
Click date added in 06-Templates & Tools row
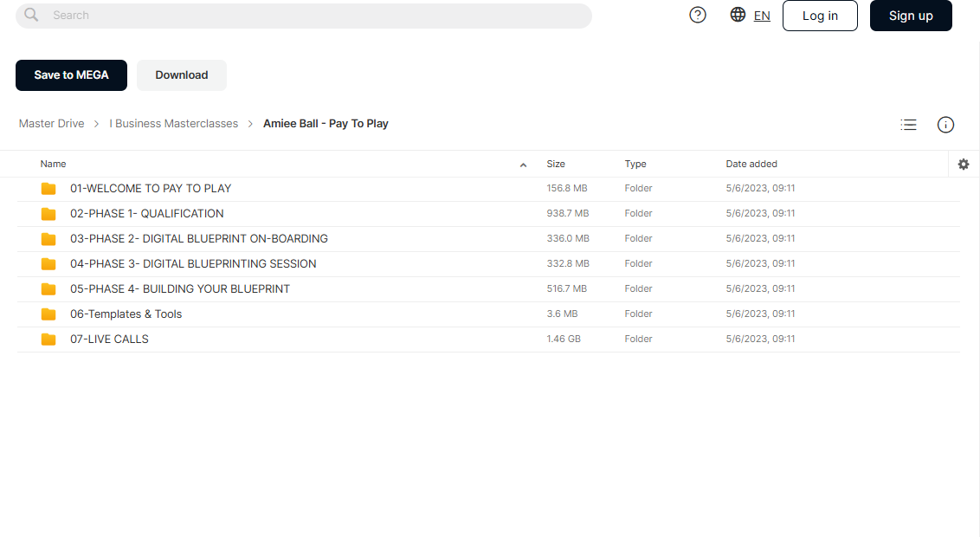tap(760, 314)
